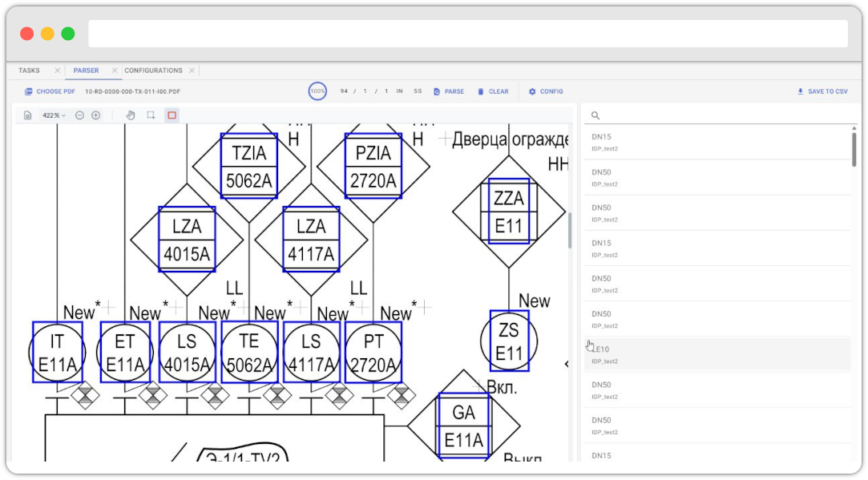Image resolution: width=868 pixels, height=480 pixels.
Task: Switch to the Configurations tab
Action: point(153,71)
